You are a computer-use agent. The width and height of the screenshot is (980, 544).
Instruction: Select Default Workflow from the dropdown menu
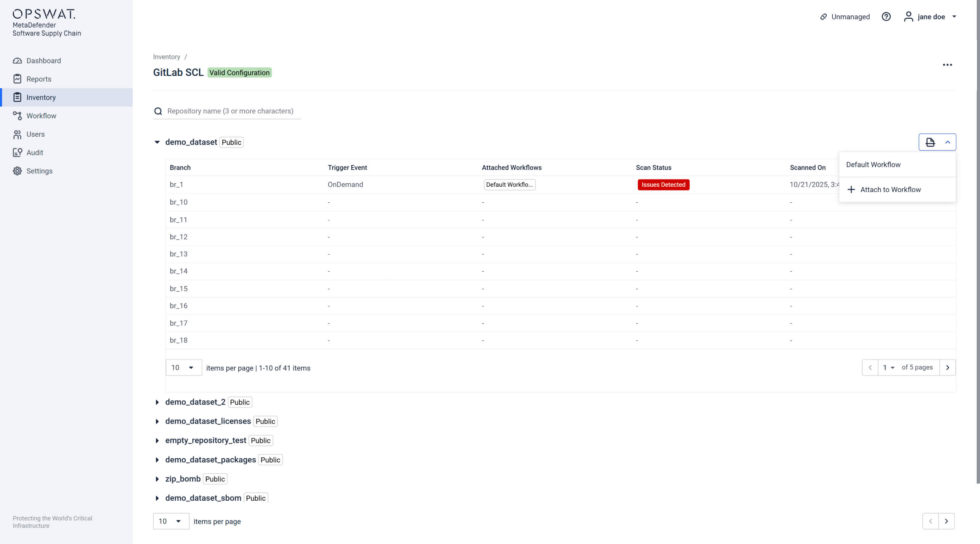tap(873, 165)
